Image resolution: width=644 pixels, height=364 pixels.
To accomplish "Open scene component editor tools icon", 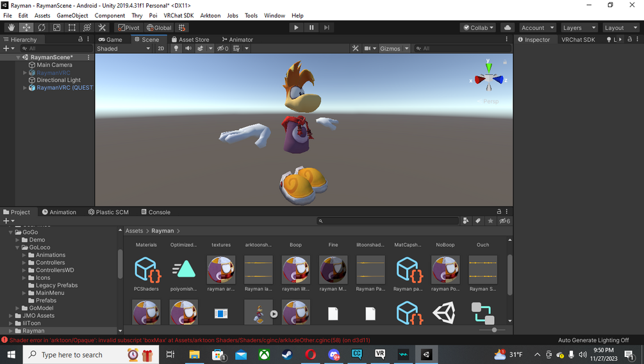I will [356, 49].
